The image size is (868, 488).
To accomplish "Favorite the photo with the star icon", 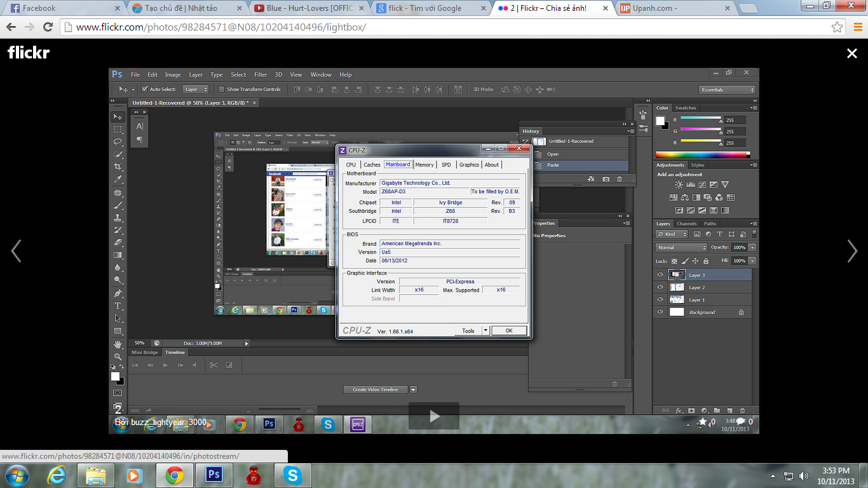I will coord(702,423).
